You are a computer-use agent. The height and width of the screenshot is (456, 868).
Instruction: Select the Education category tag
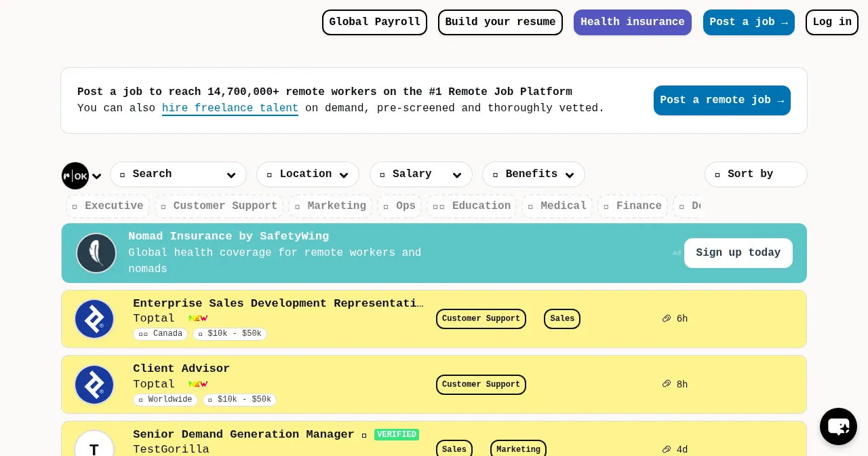(x=471, y=206)
